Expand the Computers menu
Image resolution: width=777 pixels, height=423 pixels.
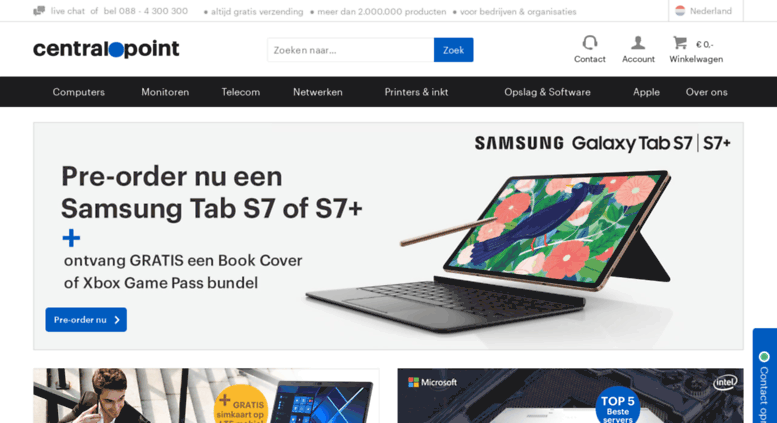click(79, 92)
